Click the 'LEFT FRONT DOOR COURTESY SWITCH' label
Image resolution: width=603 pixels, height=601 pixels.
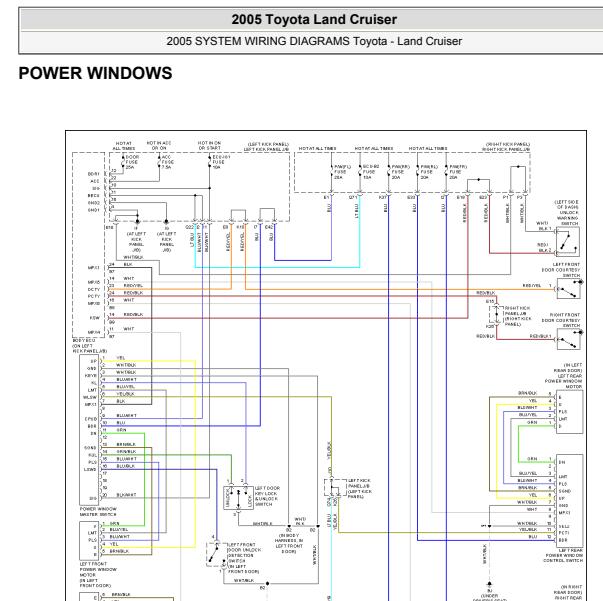[561, 270]
